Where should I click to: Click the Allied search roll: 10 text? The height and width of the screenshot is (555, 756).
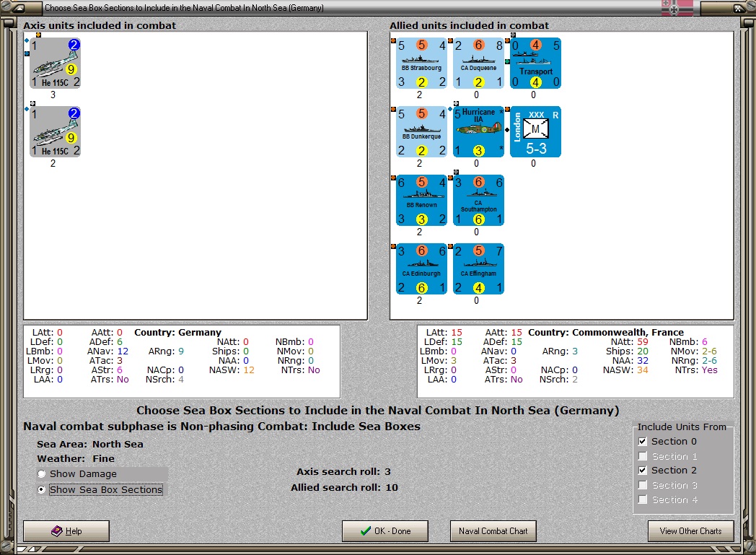pyautogui.click(x=344, y=487)
